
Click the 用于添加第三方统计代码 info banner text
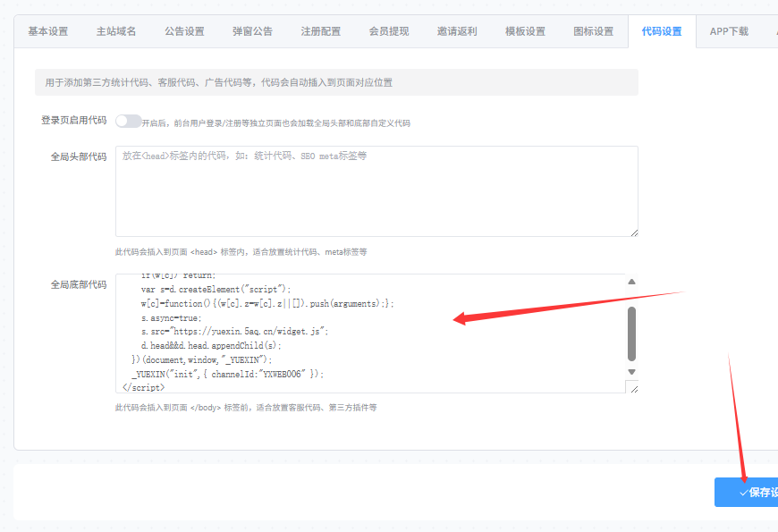click(219, 82)
